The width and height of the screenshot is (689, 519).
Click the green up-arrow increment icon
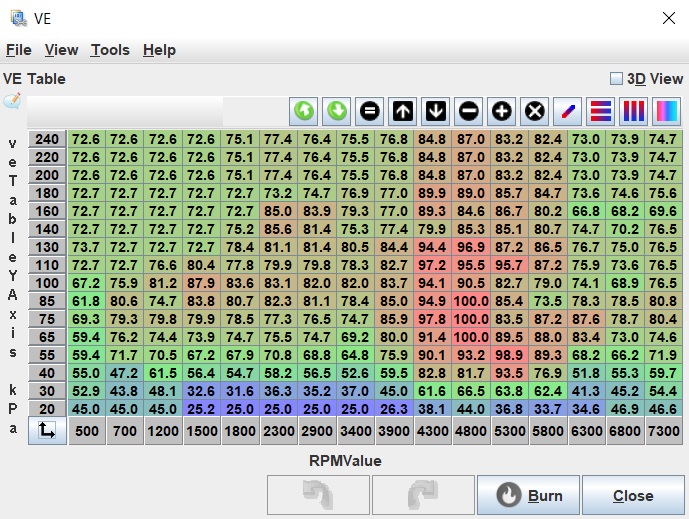click(304, 110)
